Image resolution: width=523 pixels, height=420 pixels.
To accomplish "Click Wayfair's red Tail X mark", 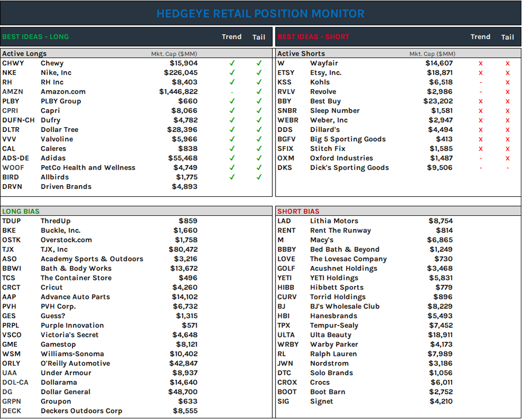I will click(x=508, y=63).
